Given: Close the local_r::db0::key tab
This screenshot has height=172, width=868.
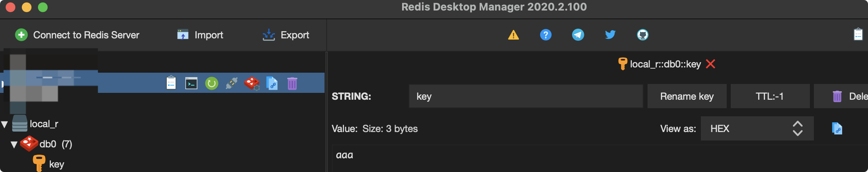Looking at the screenshot, I should click(x=710, y=64).
